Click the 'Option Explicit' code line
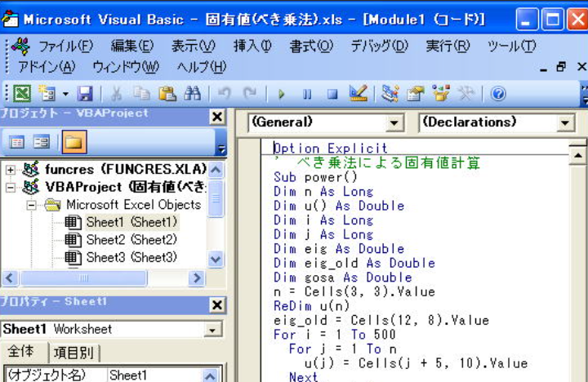The height and width of the screenshot is (382, 588). click(331, 149)
